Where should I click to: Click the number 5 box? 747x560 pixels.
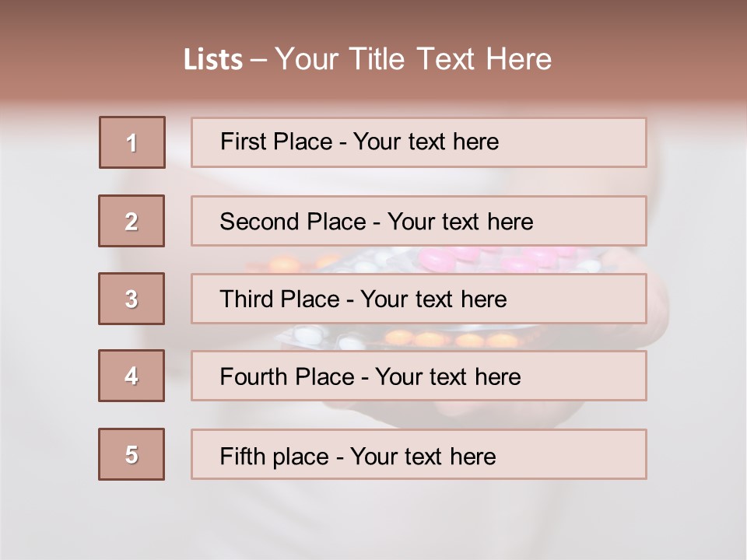(x=132, y=454)
